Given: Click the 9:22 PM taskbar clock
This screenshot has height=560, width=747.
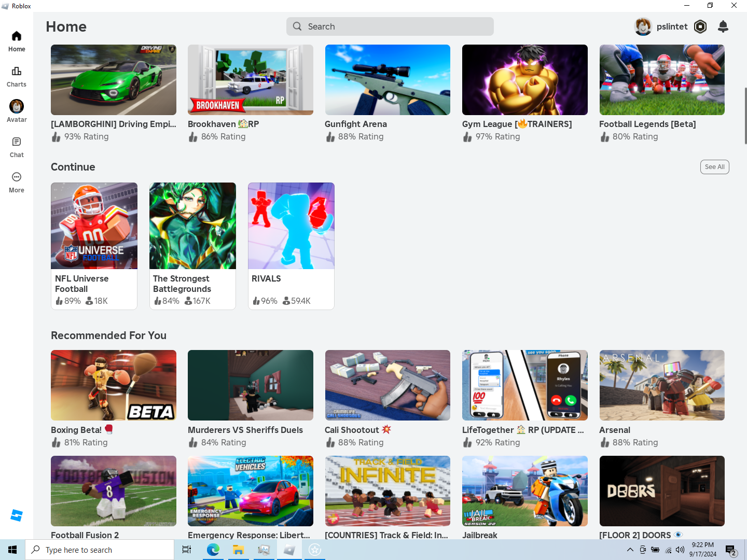Looking at the screenshot, I should (703, 550).
